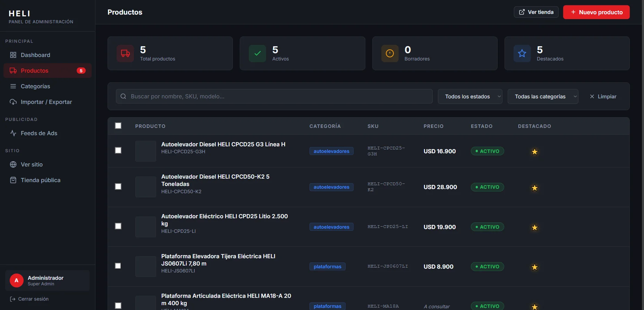
Task: Create a Nuevo producto
Action: [596, 12]
